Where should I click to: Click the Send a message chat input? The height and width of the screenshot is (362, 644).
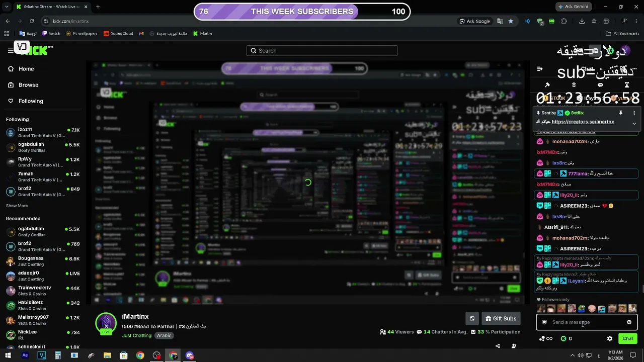pyautogui.click(x=586, y=322)
